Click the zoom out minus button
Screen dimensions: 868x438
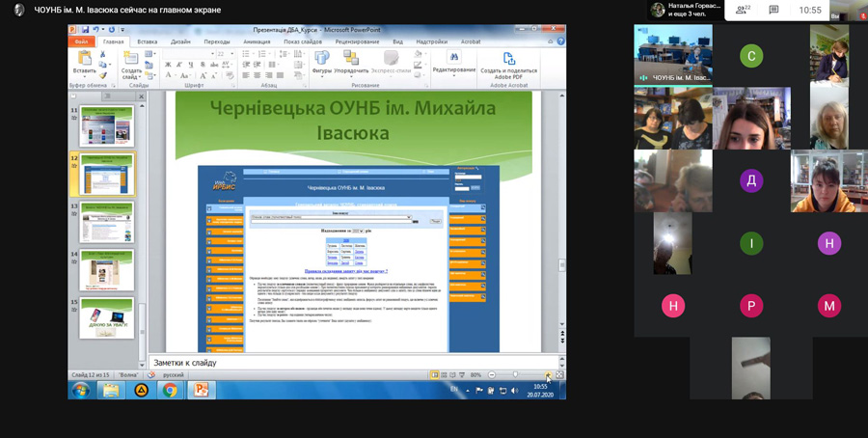tap(492, 375)
